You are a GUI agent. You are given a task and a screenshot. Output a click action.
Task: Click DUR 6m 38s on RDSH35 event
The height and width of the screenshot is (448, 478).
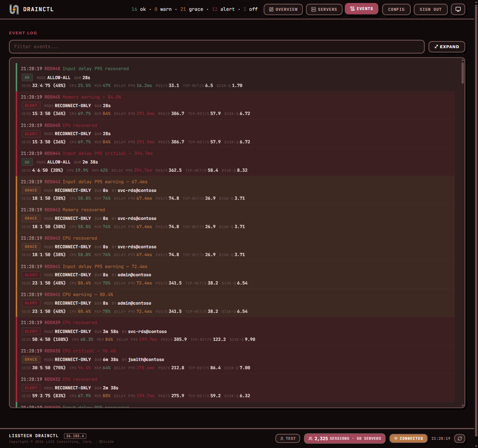106,360
